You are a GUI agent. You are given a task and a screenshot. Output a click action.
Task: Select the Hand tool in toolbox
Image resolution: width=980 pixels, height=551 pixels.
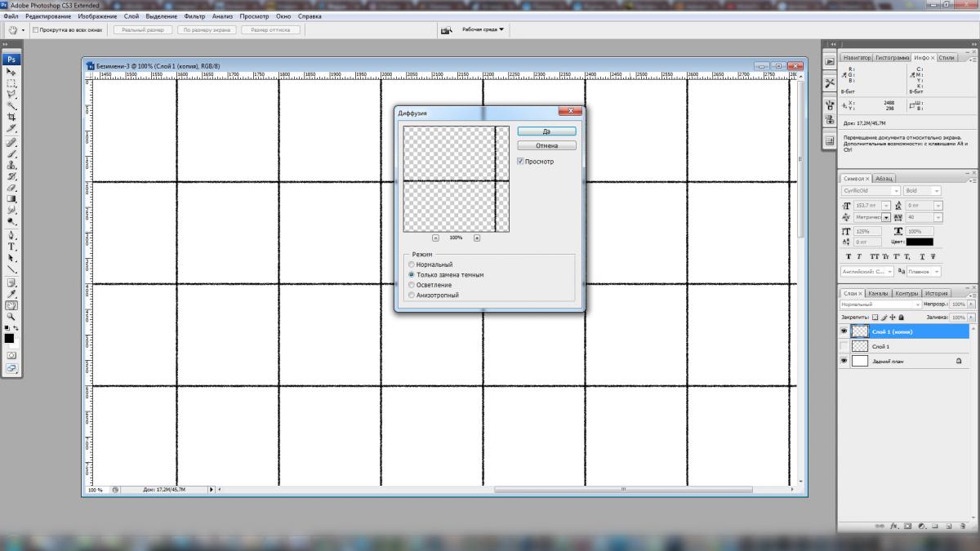pyautogui.click(x=11, y=305)
